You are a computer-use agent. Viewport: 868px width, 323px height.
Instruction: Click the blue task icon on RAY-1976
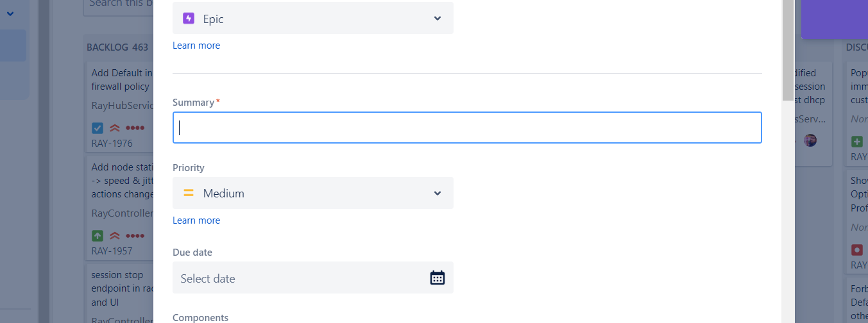tap(98, 128)
